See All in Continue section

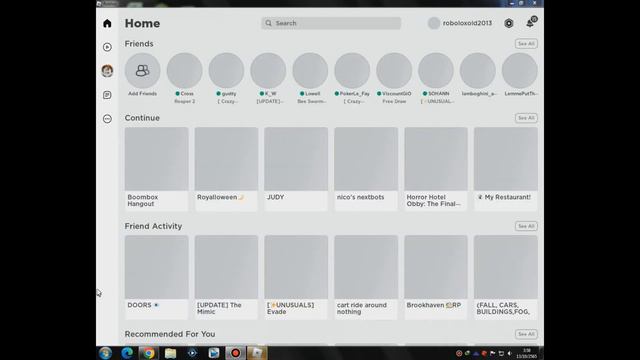click(x=526, y=118)
